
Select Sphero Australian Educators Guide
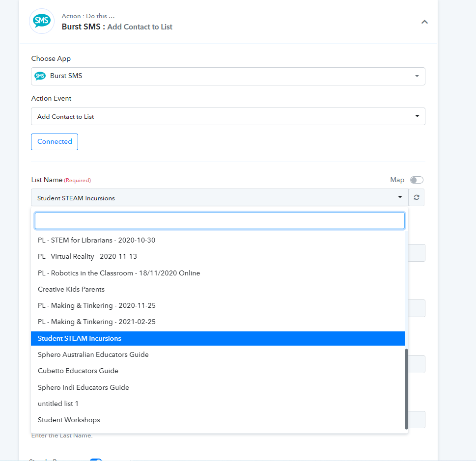(x=218, y=354)
